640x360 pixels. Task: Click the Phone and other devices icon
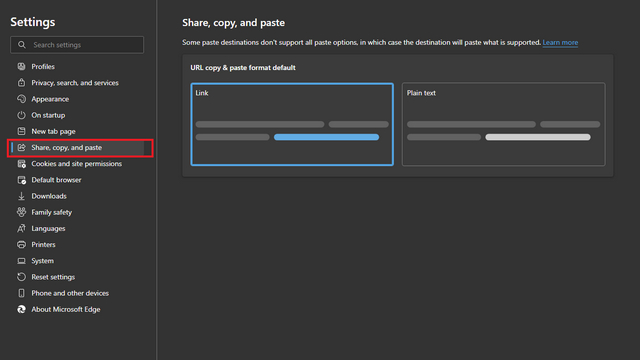point(21,293)
